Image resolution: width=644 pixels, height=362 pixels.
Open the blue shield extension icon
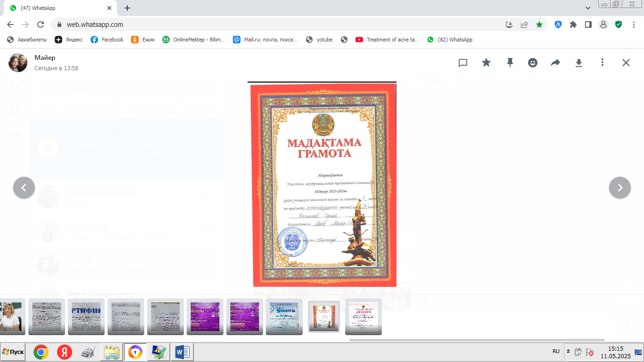[558, 25]
